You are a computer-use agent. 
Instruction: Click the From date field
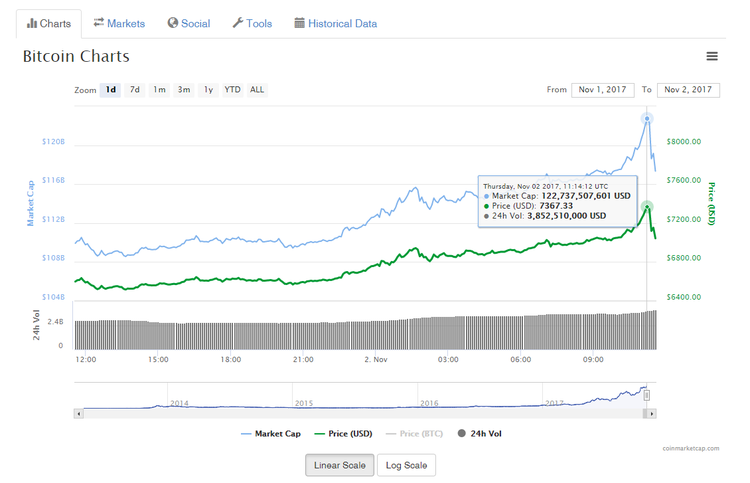pos(602,90)
